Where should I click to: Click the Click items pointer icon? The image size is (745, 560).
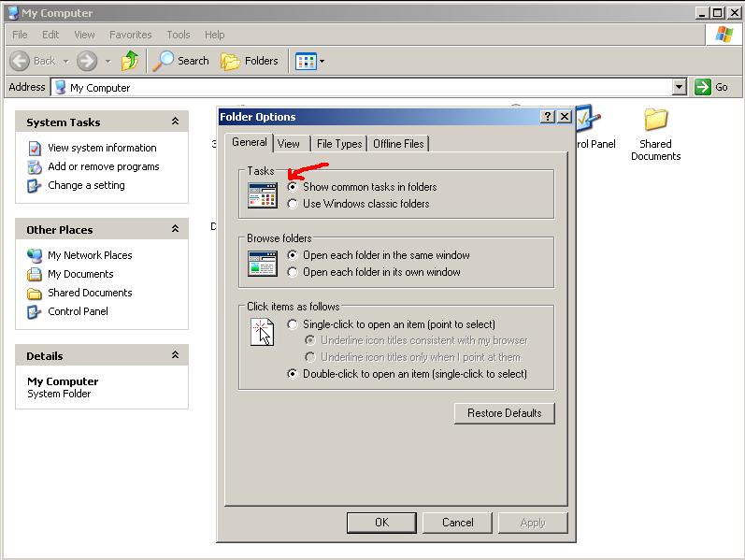click(263, 332)
